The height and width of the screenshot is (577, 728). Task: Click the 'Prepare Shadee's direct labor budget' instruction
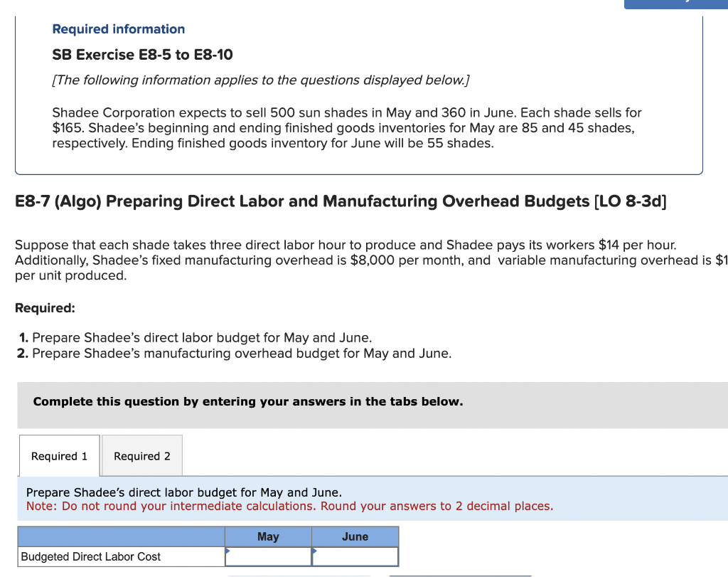tap(184, 492)
